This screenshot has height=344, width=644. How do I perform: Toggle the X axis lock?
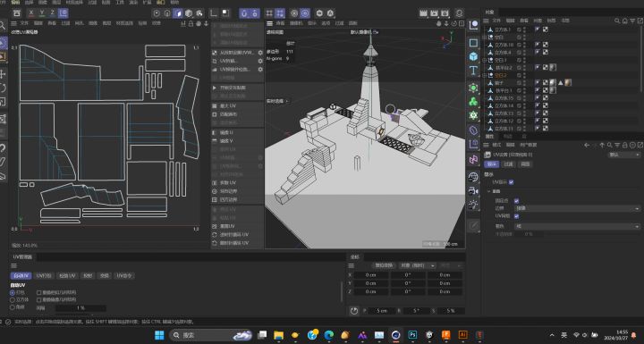pyautogui.click(x=31, y=13)
